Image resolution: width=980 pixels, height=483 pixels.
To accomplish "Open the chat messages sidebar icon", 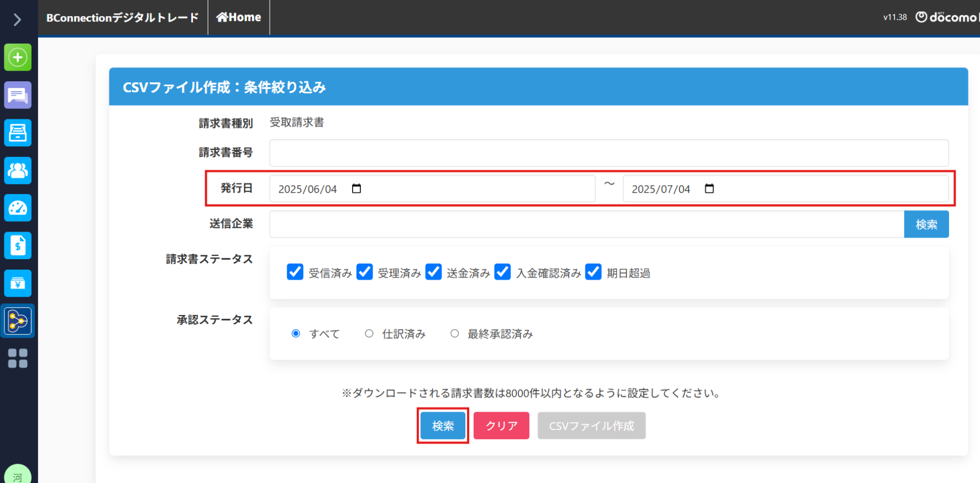I will click(x=18, y=96).
